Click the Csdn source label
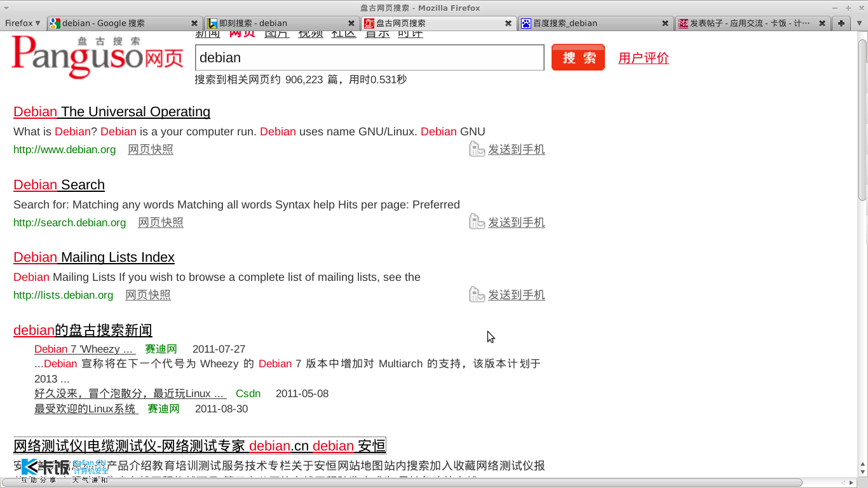Image resolution: width=868 pixels, height=488 pixels. 248,393
